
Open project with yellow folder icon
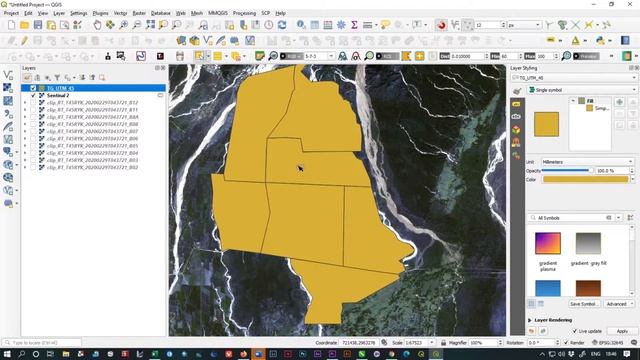click(24, 25)
